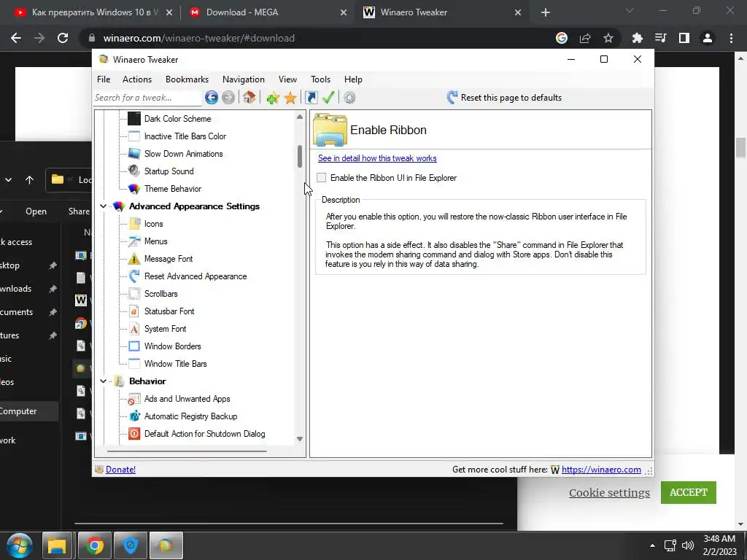The image size is (747, 560).
Task: Open Cookie settings link
Action: 609,492
